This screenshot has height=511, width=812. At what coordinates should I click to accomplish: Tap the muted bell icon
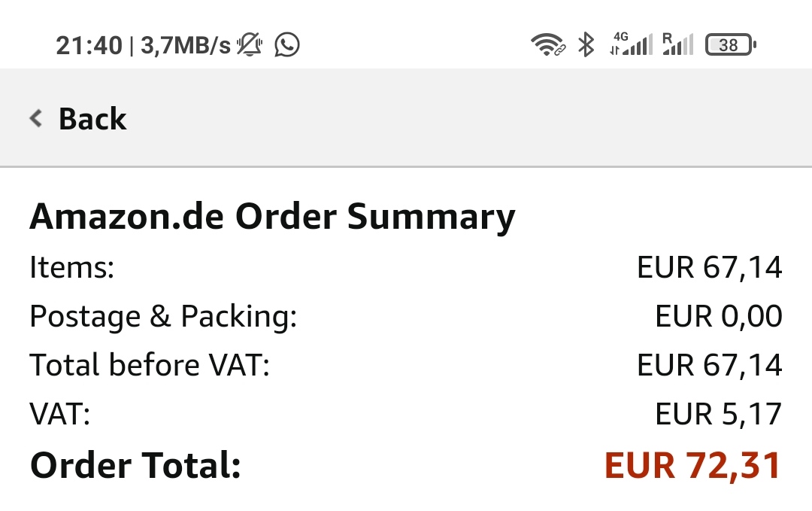(250, 45)
